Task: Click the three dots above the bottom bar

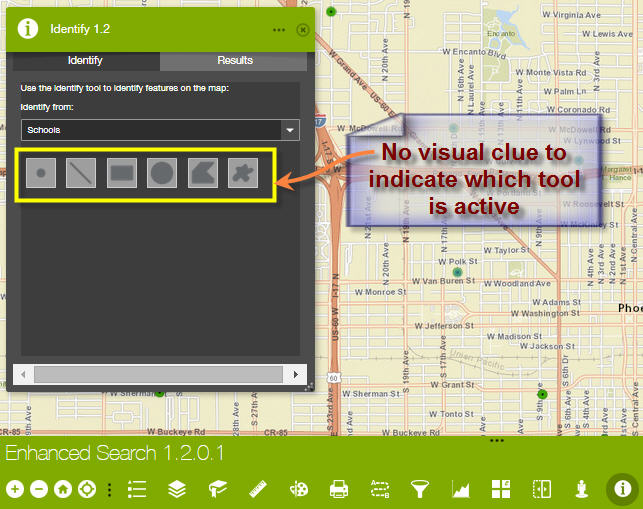Action: point(497,441)
